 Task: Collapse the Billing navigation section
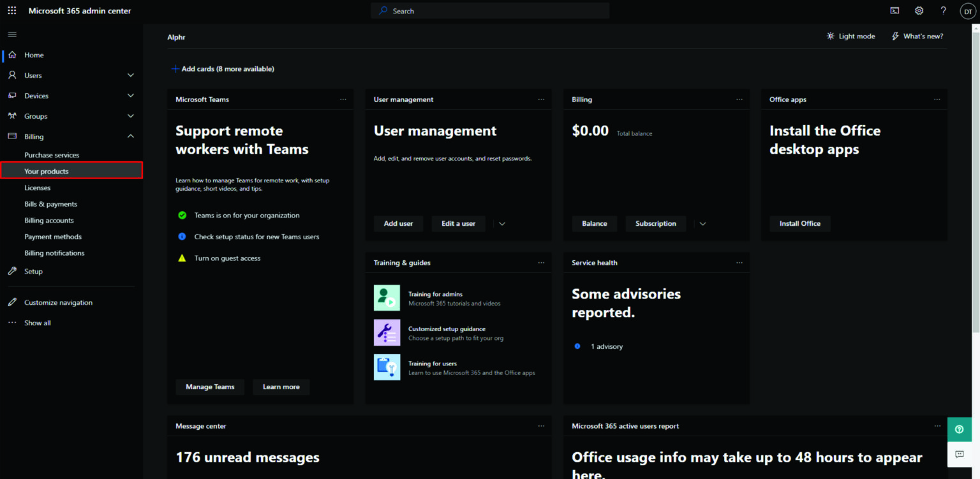pos(131,136)
